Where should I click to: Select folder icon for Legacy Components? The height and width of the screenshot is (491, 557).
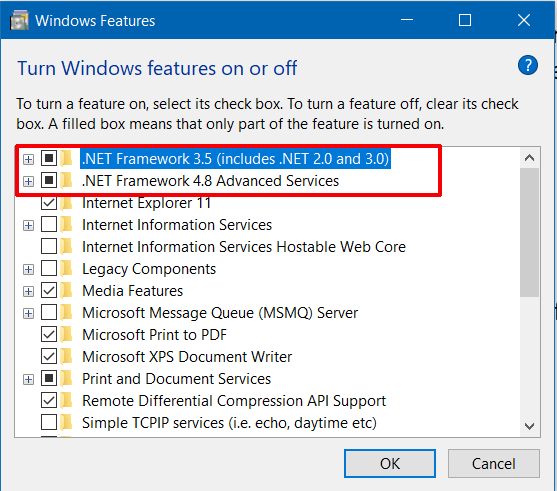tap(66, 269)
